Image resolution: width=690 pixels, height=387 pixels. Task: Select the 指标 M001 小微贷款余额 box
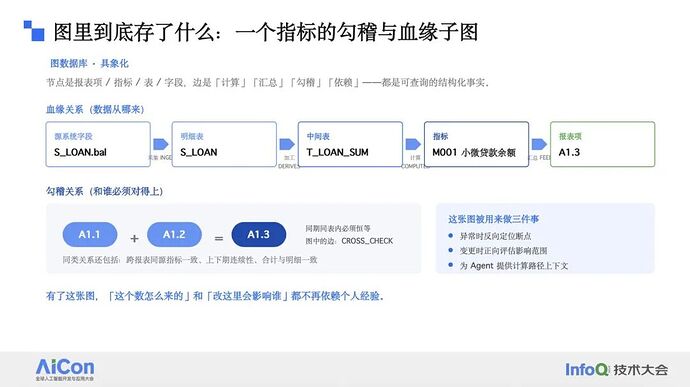(x=477, y=144)
